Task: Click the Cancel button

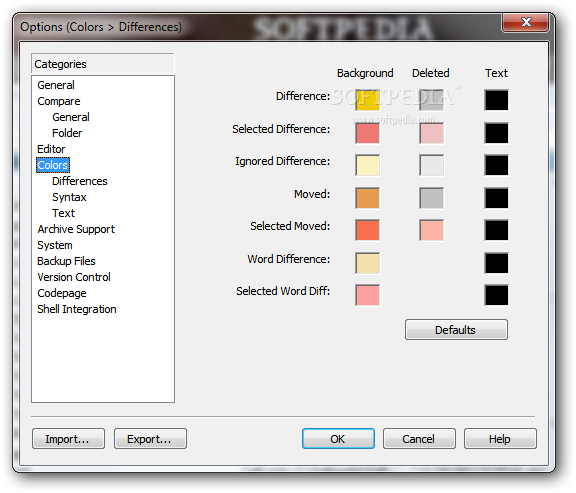Action: point(419,439)
